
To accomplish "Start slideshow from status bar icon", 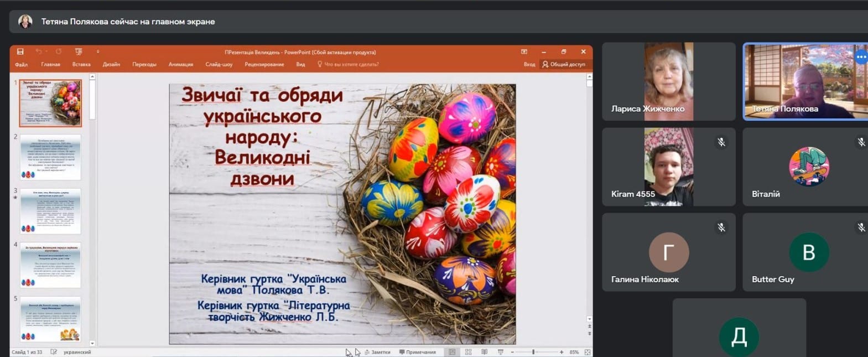I will point(501,352).
